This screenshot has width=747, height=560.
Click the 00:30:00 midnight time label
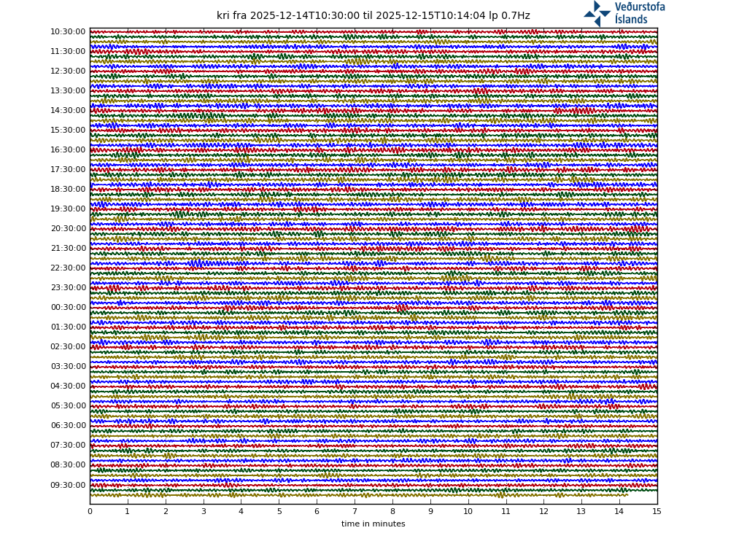pyautogui.click(x=68, y=308)
